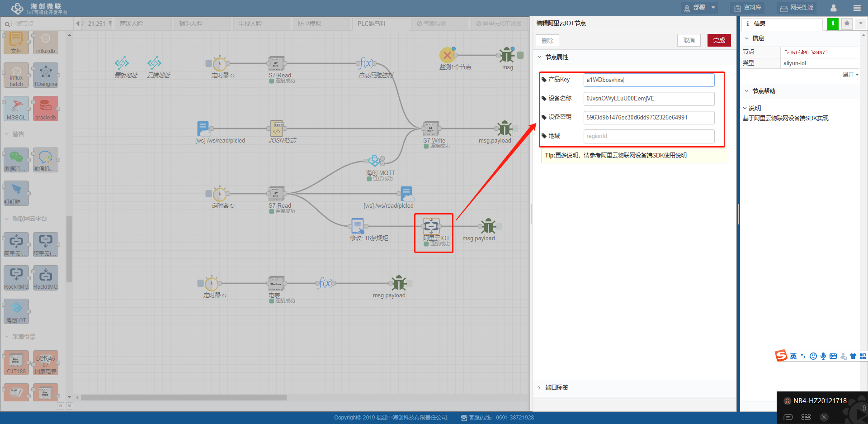Select the 监测1个节点 catch node
The height and width of the screenshot is (424, 868).
click(447, 55)
